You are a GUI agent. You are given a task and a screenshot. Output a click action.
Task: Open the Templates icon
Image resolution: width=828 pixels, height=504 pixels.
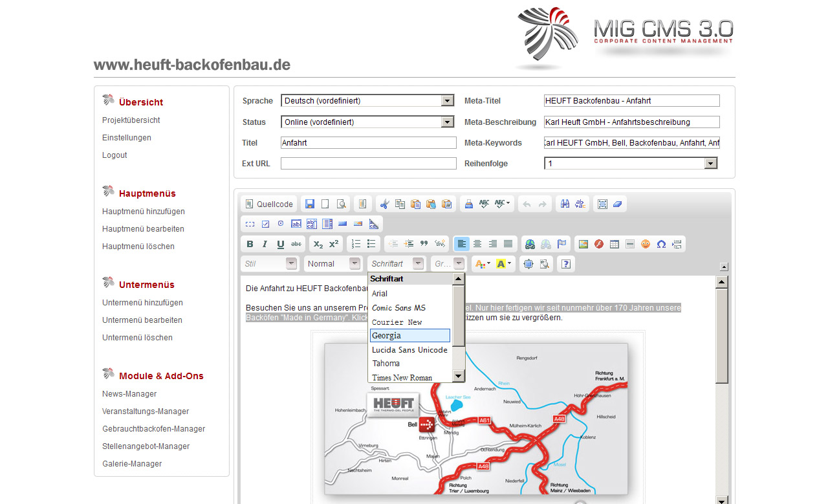tap(363, 204)
